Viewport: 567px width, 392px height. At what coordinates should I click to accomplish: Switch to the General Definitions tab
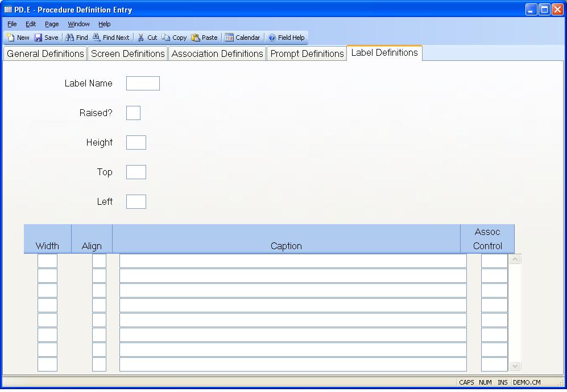(45, 53)
